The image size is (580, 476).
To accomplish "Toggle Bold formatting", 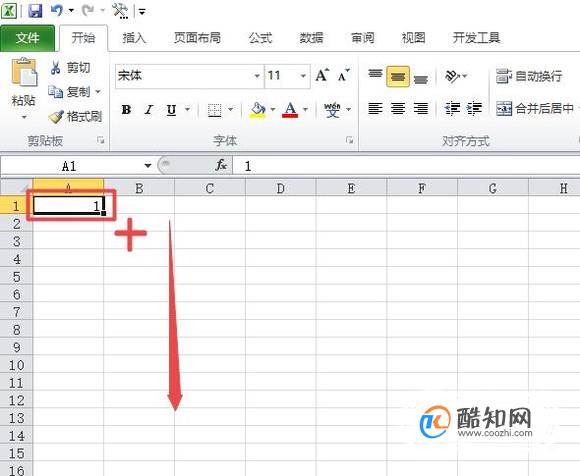I will tap(126, 109).
